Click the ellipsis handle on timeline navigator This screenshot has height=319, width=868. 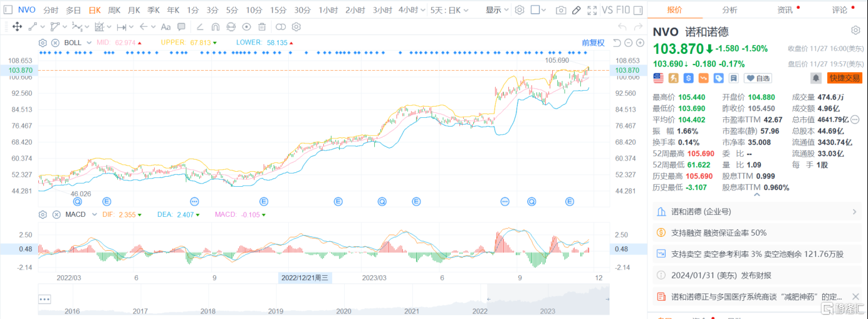click(44, 299)
